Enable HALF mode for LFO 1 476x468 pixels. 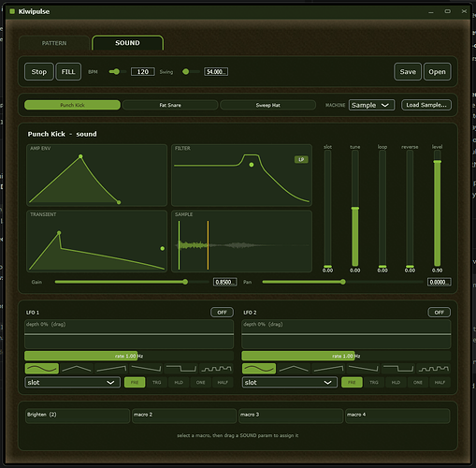click(x=223, y=383)
